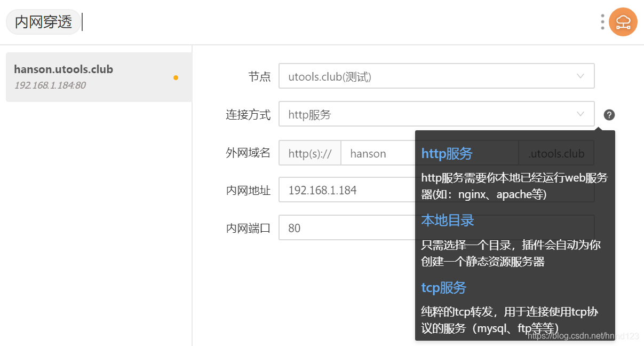Open the three-dot options menu

pos(602,22)
